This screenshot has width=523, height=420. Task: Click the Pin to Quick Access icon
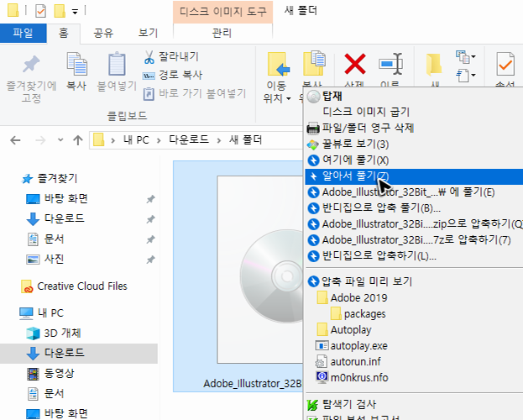pyautogui.click(x=31, y=65)
